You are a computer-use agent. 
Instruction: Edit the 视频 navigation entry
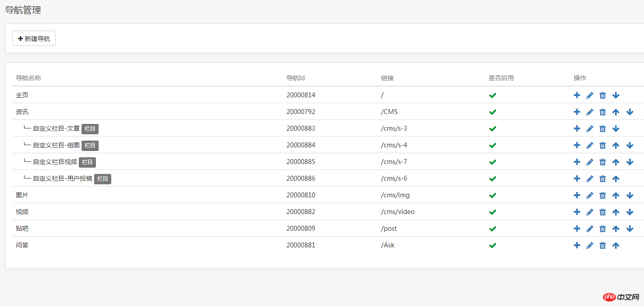(590, 212)
